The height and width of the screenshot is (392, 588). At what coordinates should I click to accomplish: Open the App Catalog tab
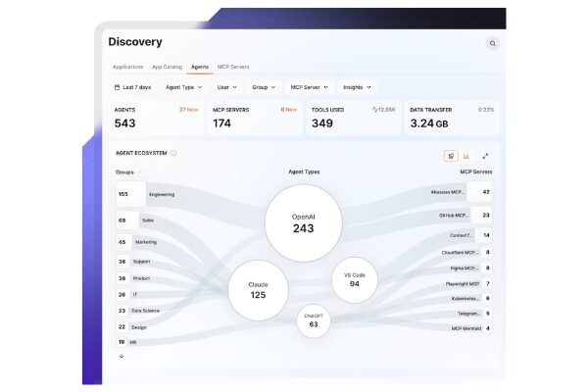167,67
